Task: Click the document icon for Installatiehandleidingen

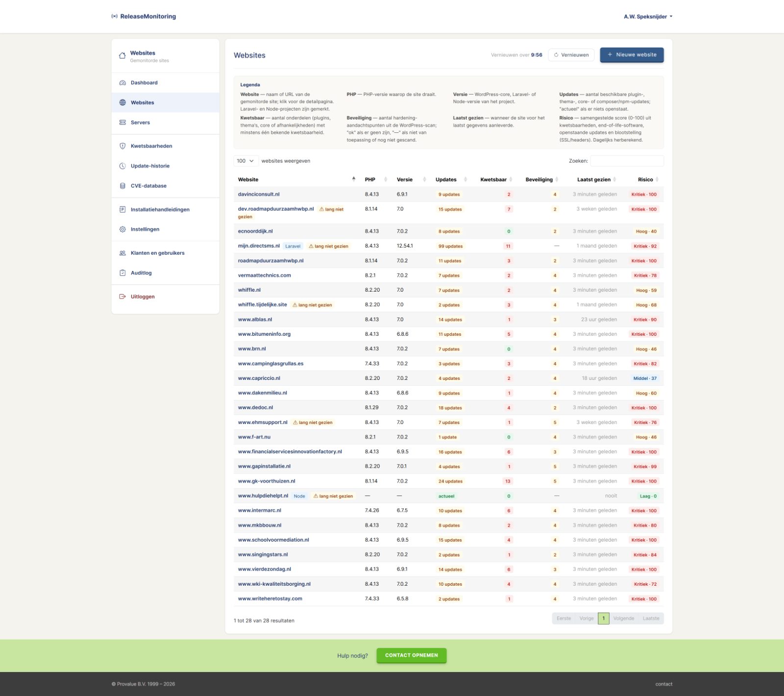Action: tap(122, 210)
